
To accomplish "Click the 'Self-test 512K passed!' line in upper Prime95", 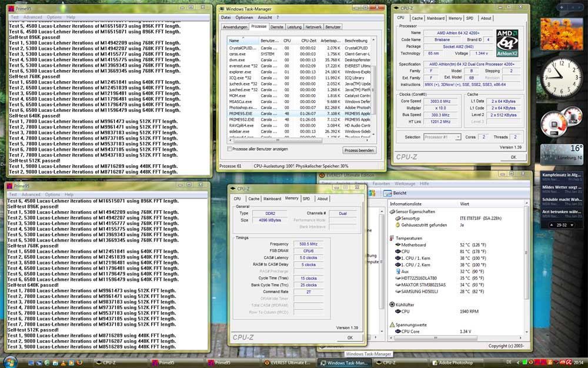I will tap(35, 161).
